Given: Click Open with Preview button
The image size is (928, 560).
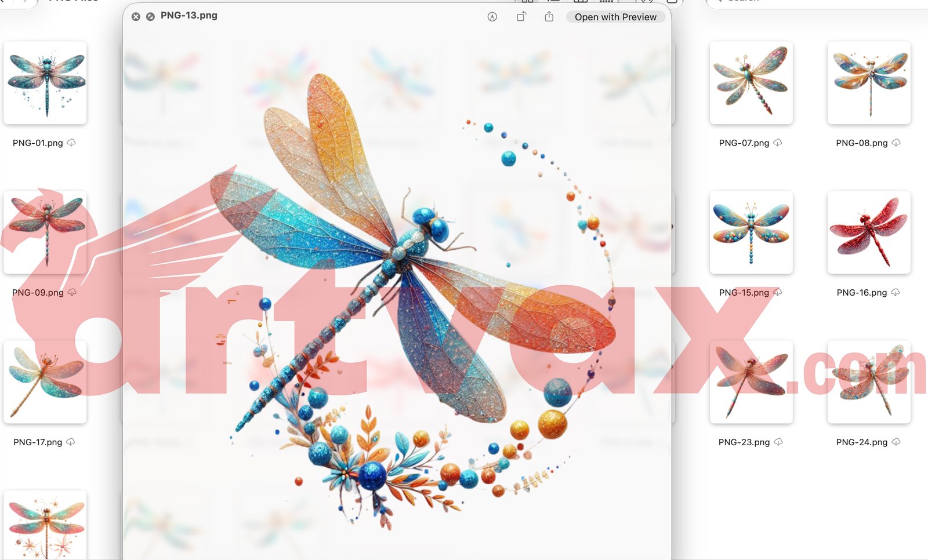Looking at the screenshot, I should click(x=615, y=17).
